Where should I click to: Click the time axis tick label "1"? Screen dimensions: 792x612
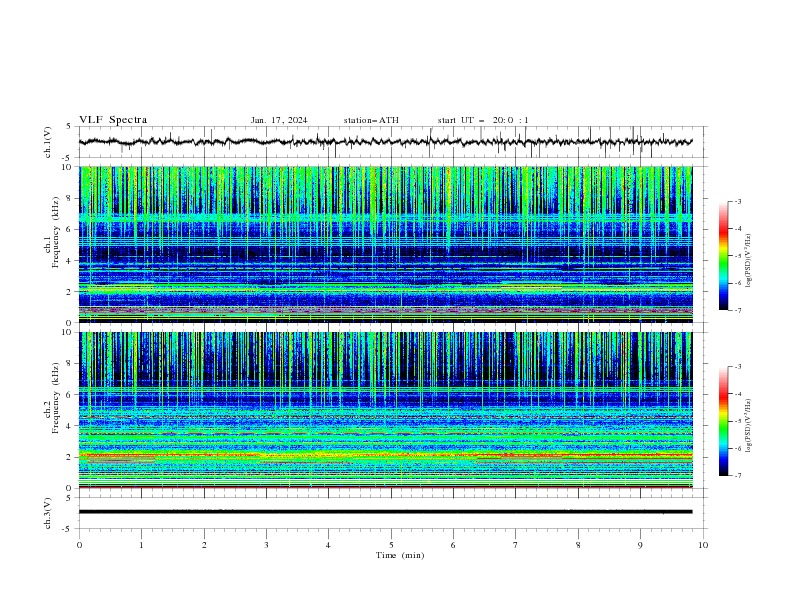[x=141, y=545]
